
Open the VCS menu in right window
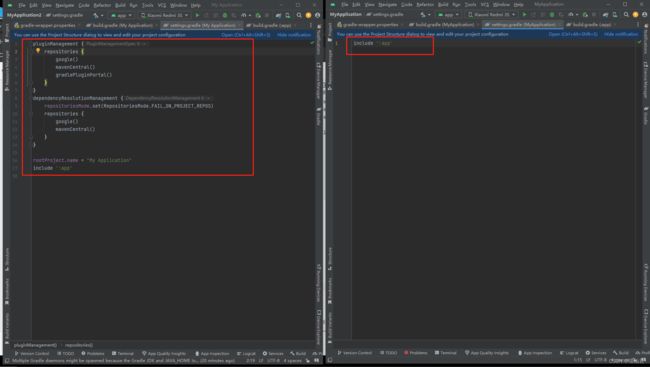click(x=485, y=5)
